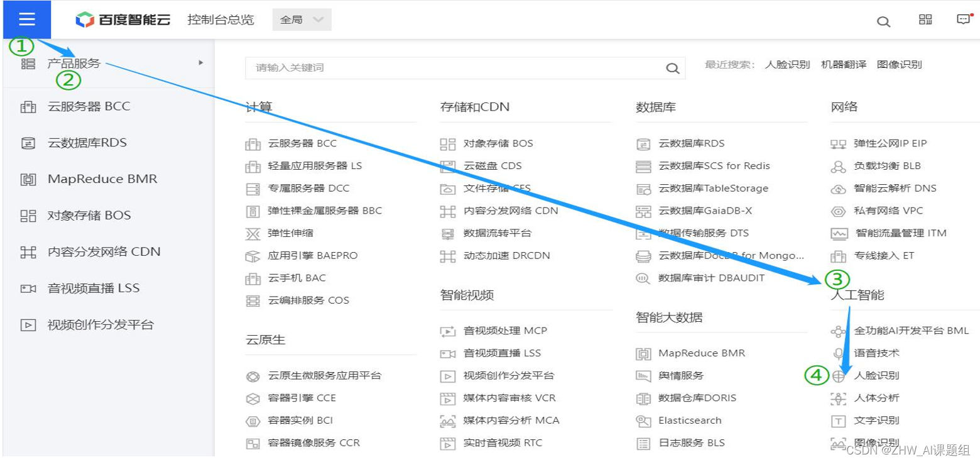Open 全功能AI开发平台 BML
Image resolution: width=980 pixels, height=462 pixels.
pyautogui.click(x=912, y=331)
